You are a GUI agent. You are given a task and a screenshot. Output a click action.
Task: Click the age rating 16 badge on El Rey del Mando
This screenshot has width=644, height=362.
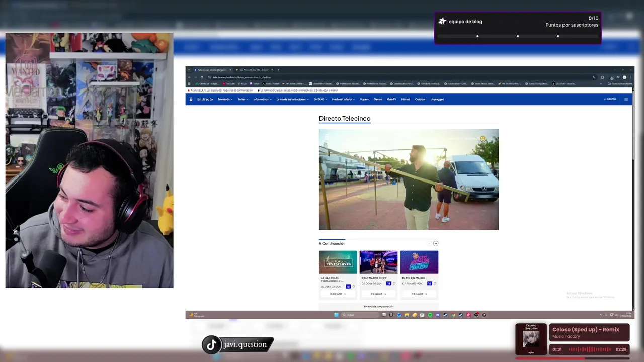[430, 283]
